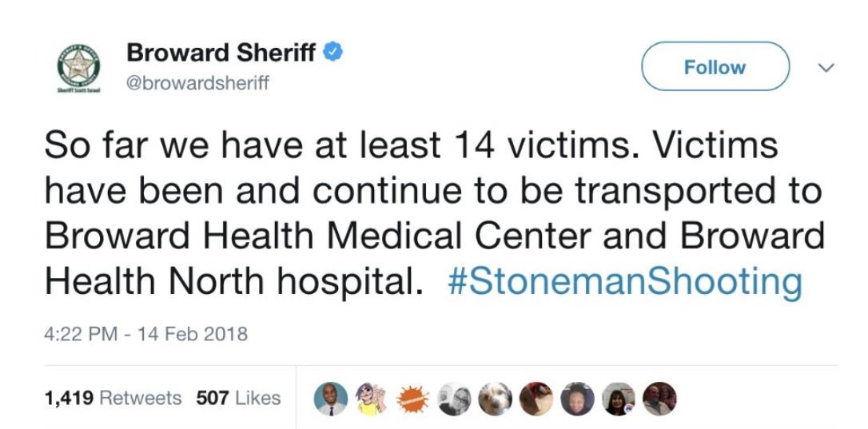Click the @browardsheriff handle
The height and width of the screenshot is (429, 868).
tap(197, 82)
